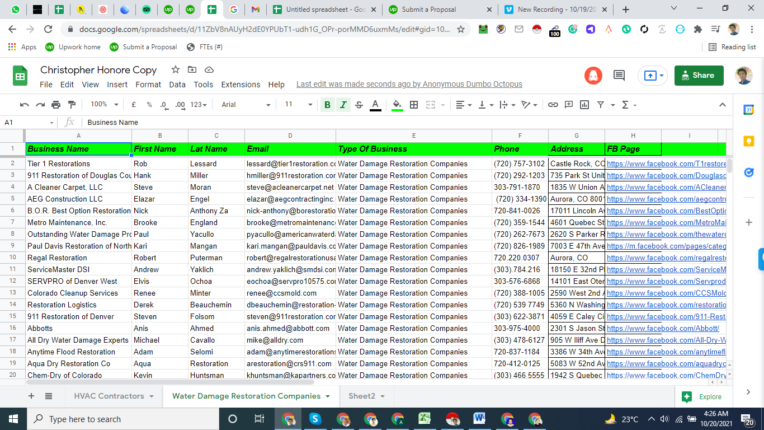Open the last edit history link

[409, 84]
